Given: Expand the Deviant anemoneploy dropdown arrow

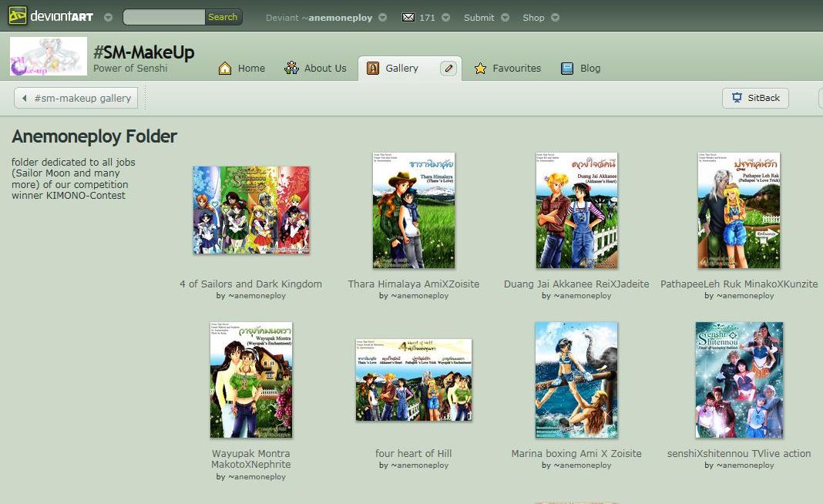Looking at the screenshot, I should 383,17.
